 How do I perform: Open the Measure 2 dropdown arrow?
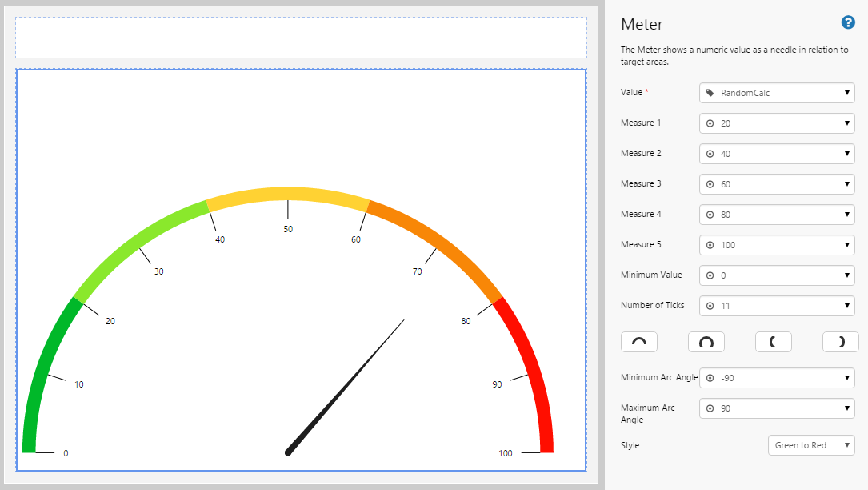point(847,154)
